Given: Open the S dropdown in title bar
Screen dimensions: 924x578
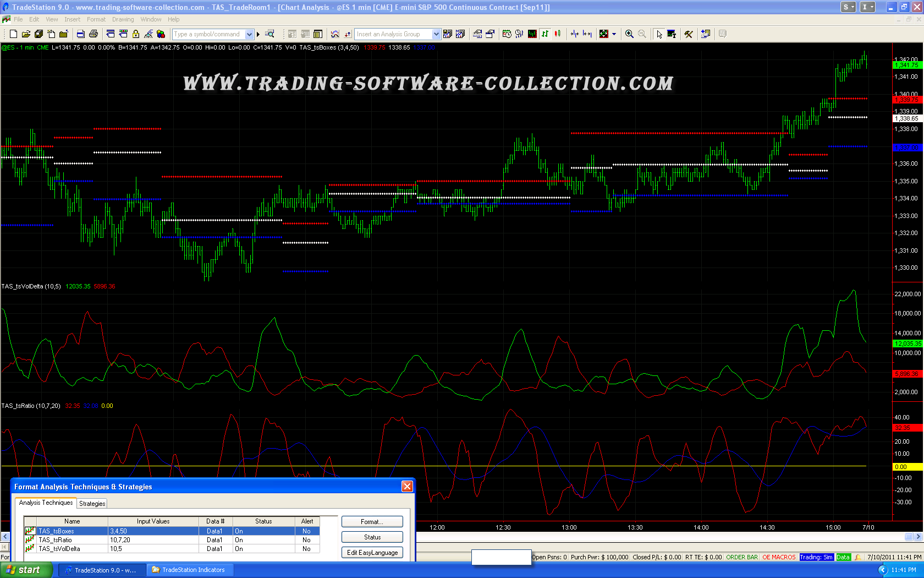Looking at the screenshot, I should coord(849,7).
